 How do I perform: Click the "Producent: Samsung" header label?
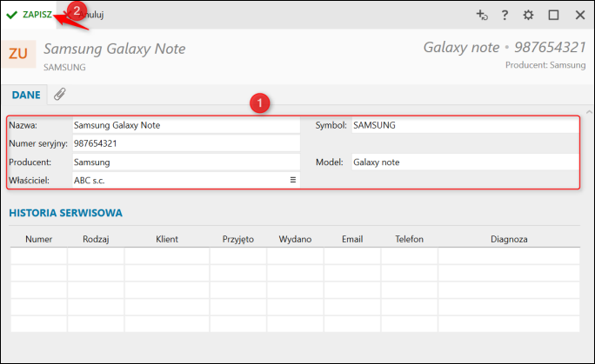pos(545,65)
